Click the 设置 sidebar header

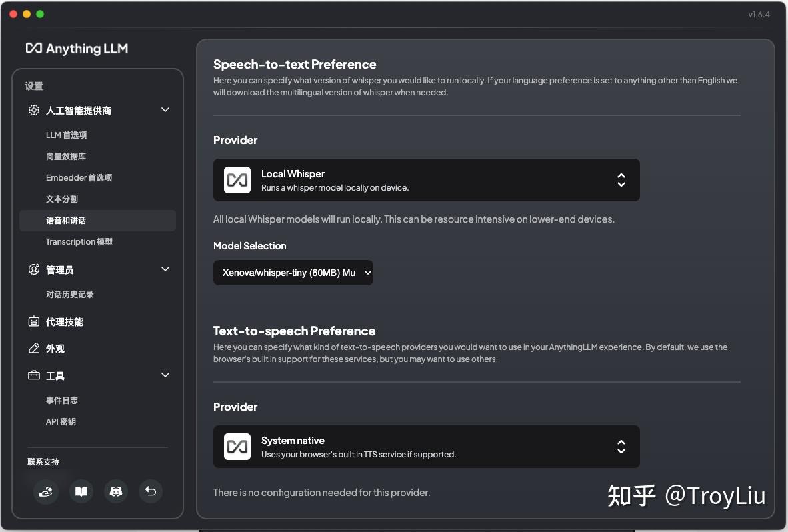[34, 86]
